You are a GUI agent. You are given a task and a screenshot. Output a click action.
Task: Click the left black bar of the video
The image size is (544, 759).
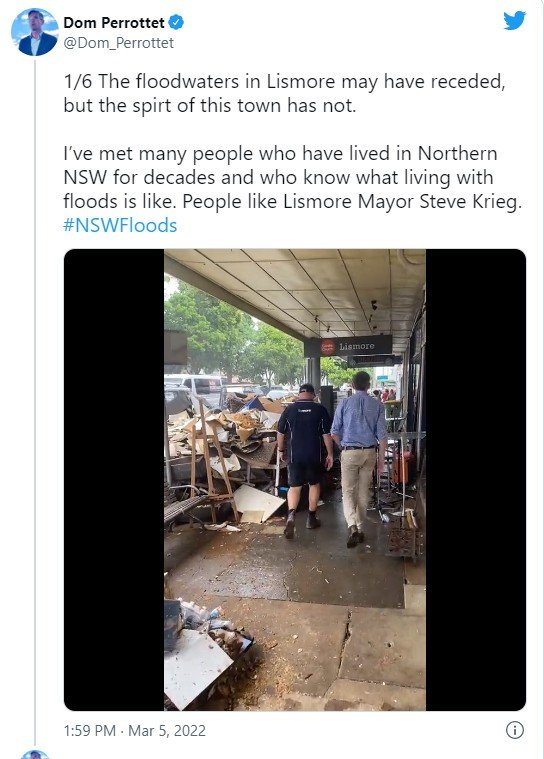click(114, 480)
